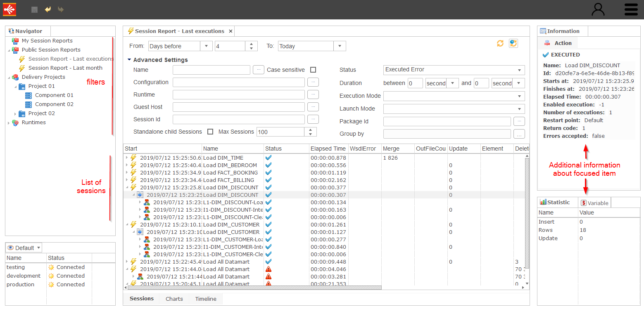Click the application logo icon
Viewport: 644px width, 309px height.
(10, 9)
